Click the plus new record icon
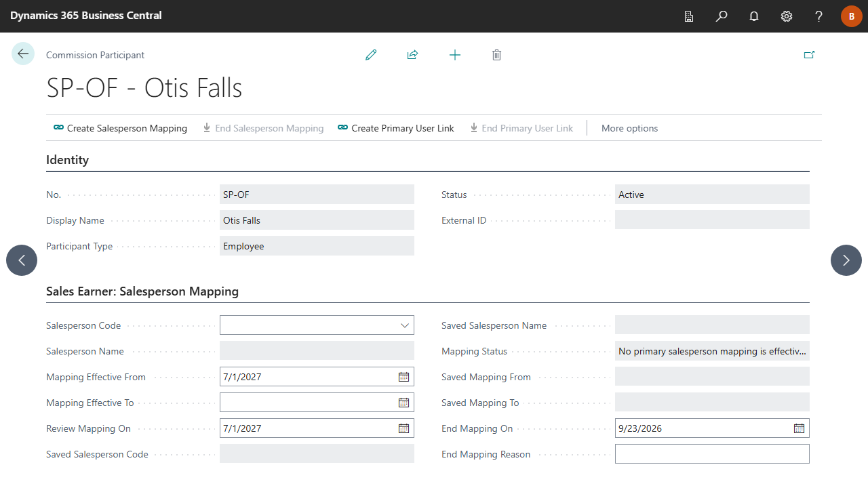This screenshot has height=488, width=868. (x=455, y=55)
